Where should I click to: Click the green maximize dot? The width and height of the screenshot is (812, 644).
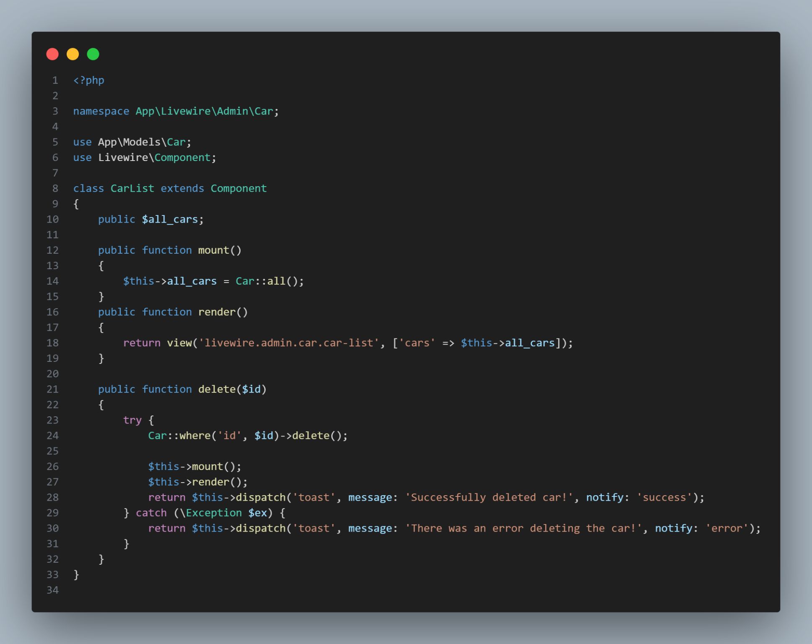click(93, 54)
